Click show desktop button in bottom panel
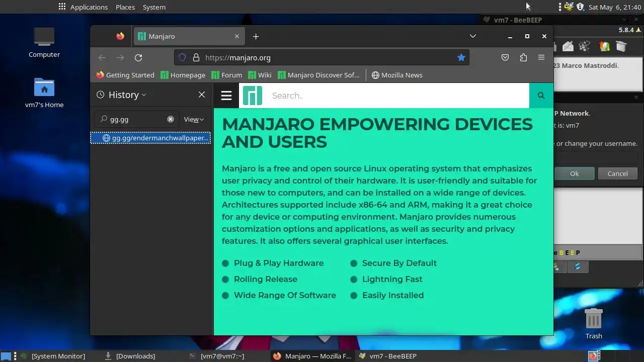644x362 pixels. pos(6,356)
